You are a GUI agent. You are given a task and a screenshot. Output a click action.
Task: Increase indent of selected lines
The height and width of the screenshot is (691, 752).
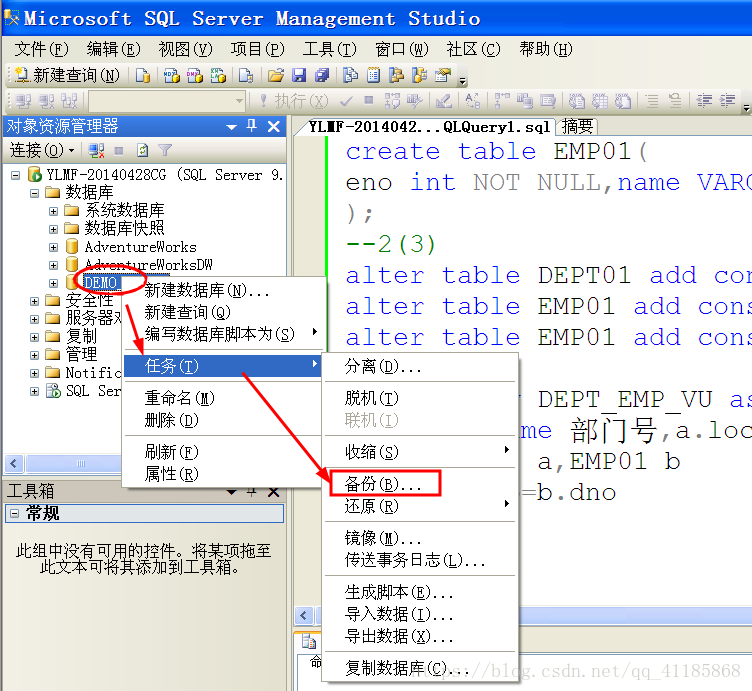coord(728,101)
